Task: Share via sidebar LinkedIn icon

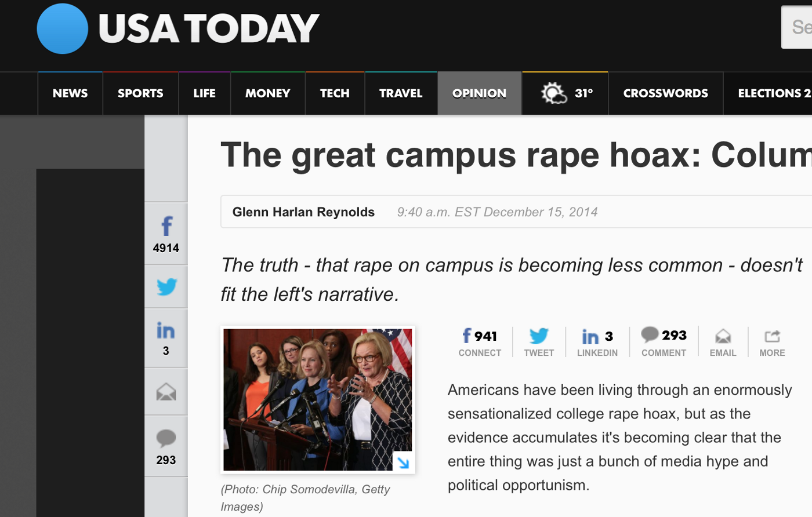Action: click(166, 338)
